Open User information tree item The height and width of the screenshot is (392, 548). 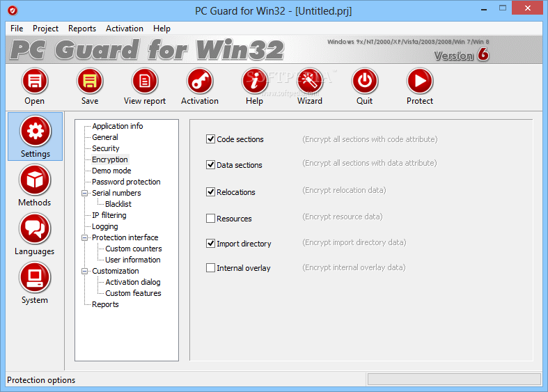click(x=133, y=260)
